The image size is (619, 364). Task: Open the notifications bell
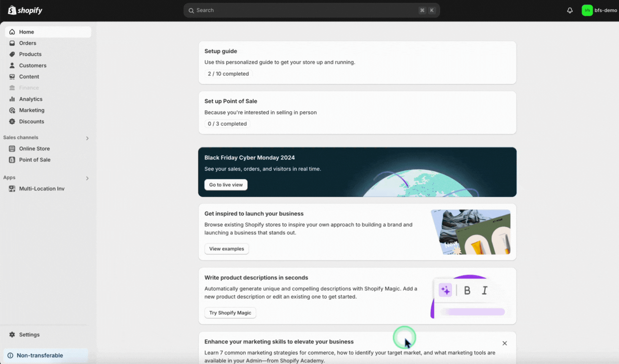pyautogui.click(x=570, y=11)
